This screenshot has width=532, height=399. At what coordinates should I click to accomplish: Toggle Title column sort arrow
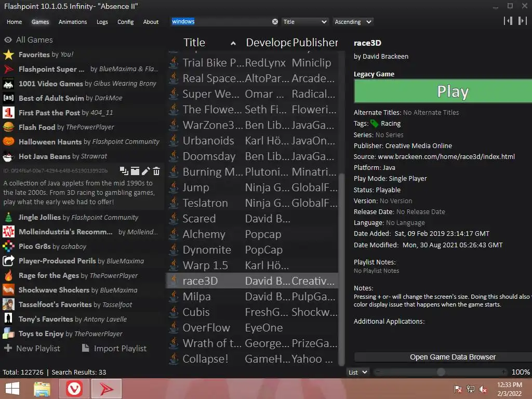coord(233,43)
